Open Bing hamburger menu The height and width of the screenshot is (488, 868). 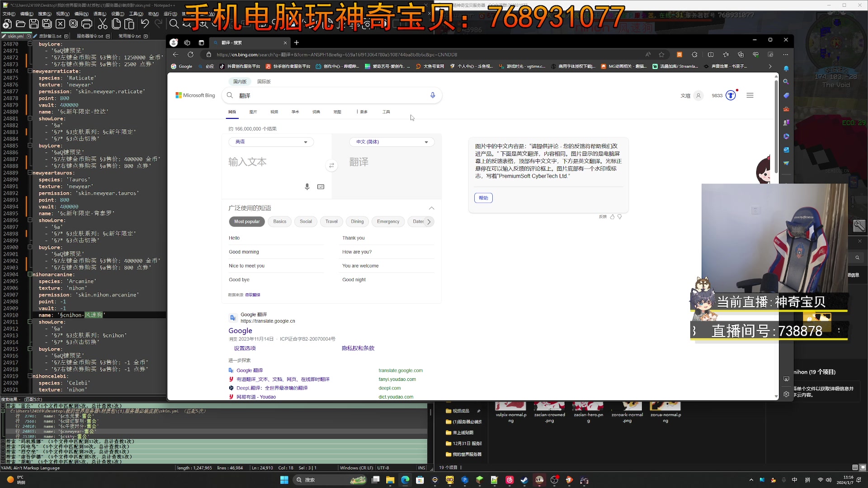point(750,95)
